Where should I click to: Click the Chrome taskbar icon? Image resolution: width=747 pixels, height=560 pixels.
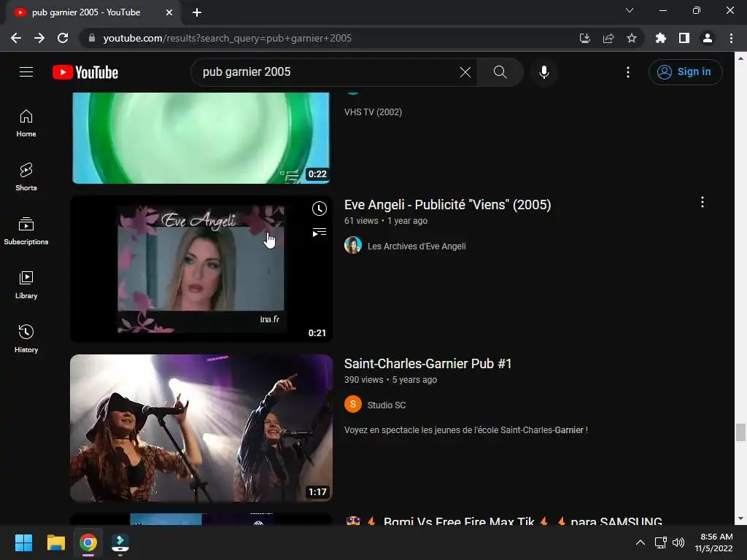tap(88, 542)
